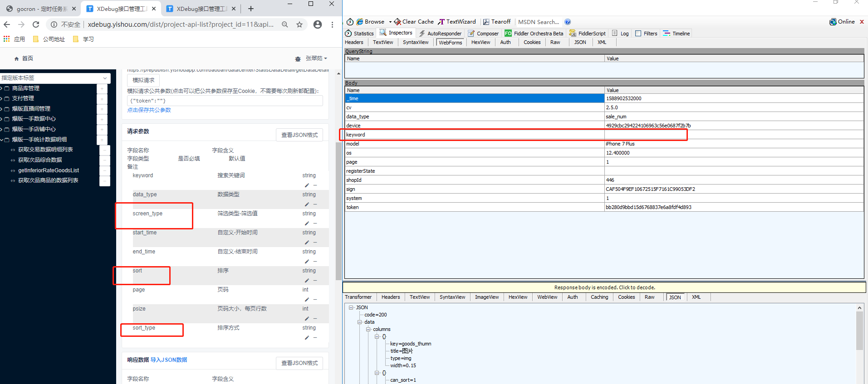
Task: Open Fiddler's TextWizard tool
Action: pyautogui.click(x=457, y=22)
